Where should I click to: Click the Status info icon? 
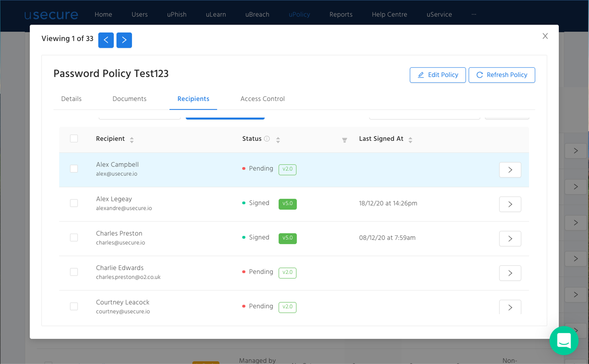267,139
